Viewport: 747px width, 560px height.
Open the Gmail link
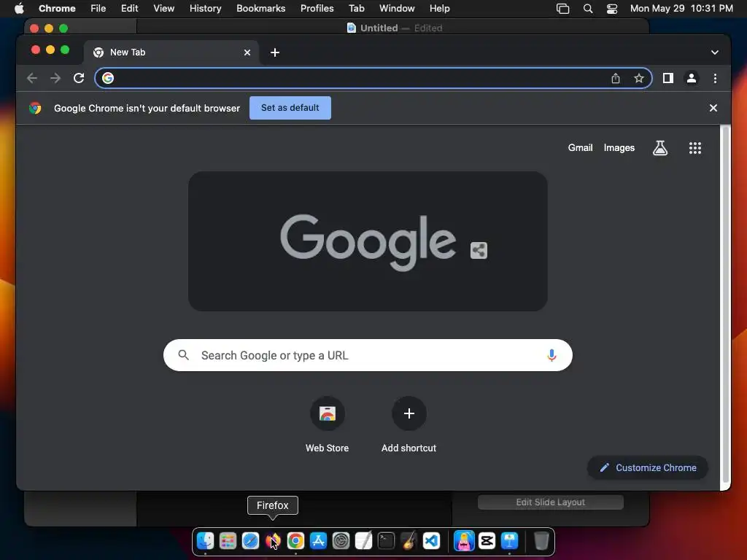click(x=580, y=148)
